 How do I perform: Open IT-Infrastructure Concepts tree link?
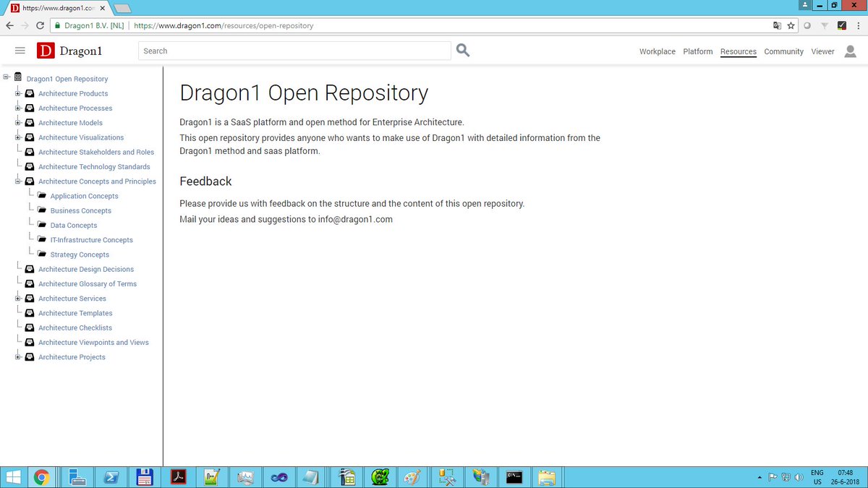pos(92,239)
